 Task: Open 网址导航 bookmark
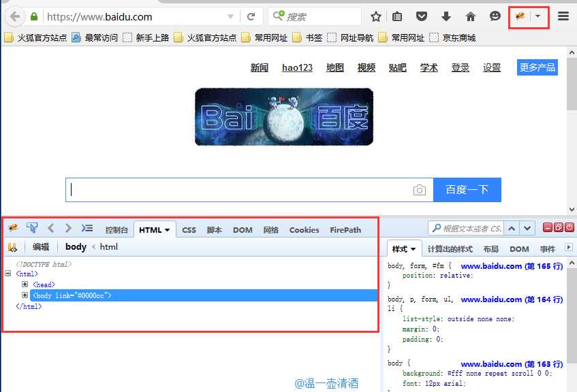click(350, 37)
